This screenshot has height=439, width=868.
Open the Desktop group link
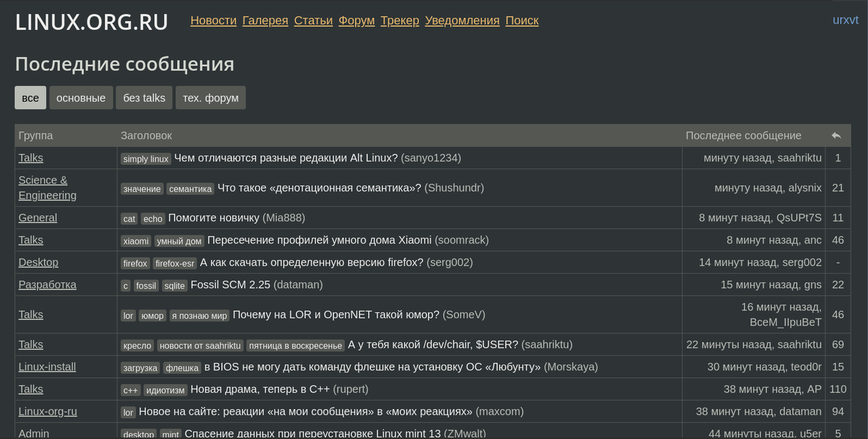click(39, 263)
